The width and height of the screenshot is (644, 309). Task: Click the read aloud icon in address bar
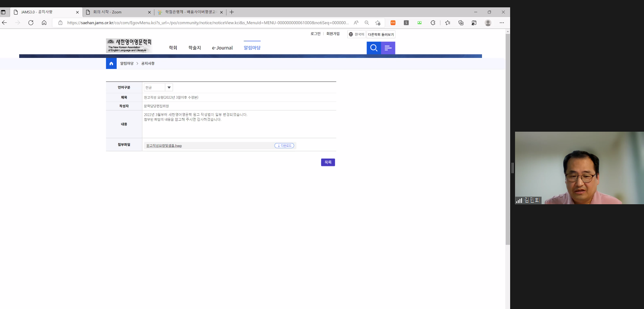click(x=356, y=23)
